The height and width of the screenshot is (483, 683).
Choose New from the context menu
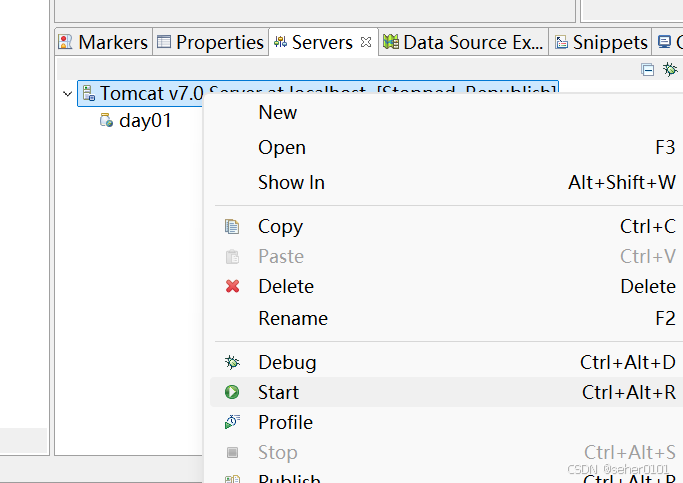coord(445,112)
